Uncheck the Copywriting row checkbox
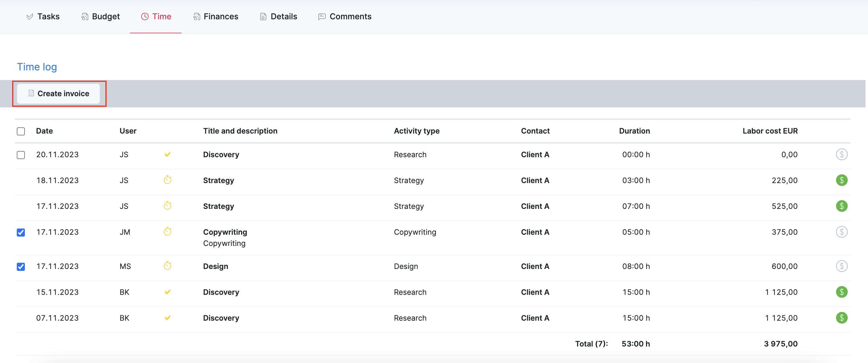The image size is (868, 363). [x=21, y=233]
